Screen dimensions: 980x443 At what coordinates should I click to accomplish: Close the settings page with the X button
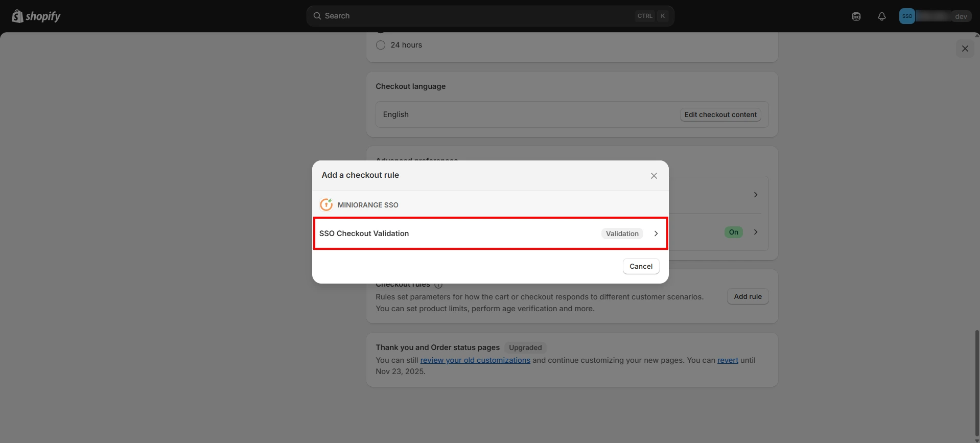pyautogui.click(x=965, y=49)
